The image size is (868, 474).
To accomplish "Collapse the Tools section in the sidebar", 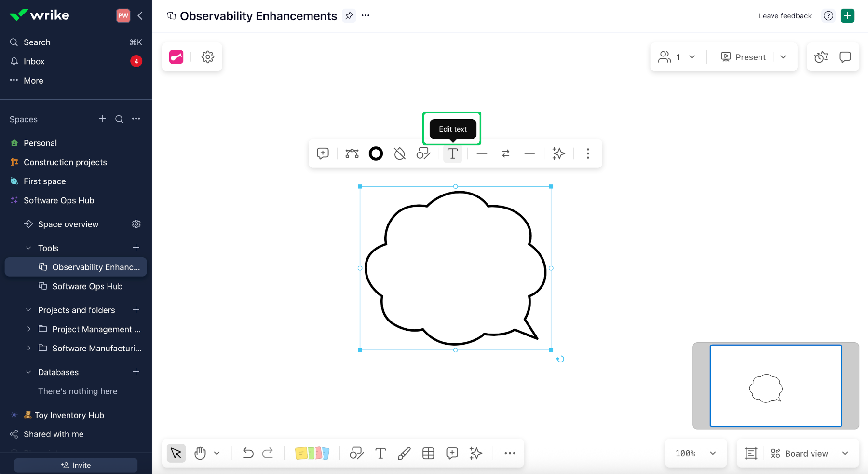I will (28, 248).
